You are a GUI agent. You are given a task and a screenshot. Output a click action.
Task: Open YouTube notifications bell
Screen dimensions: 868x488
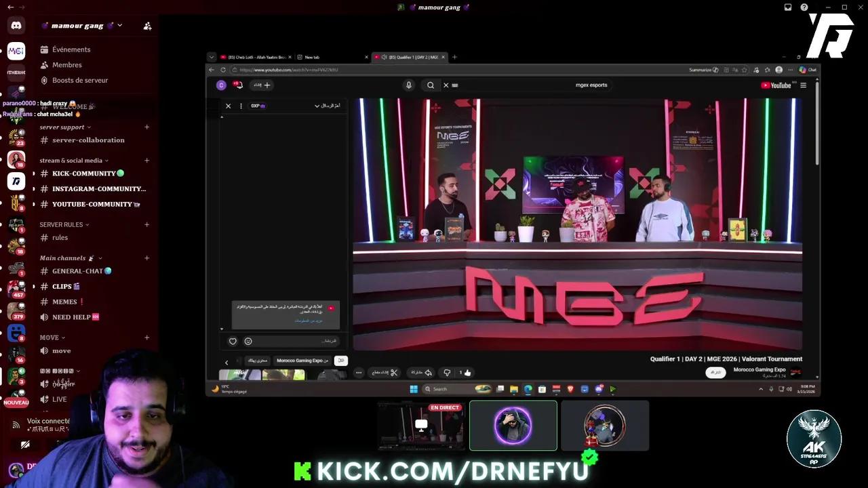point(238,85)
